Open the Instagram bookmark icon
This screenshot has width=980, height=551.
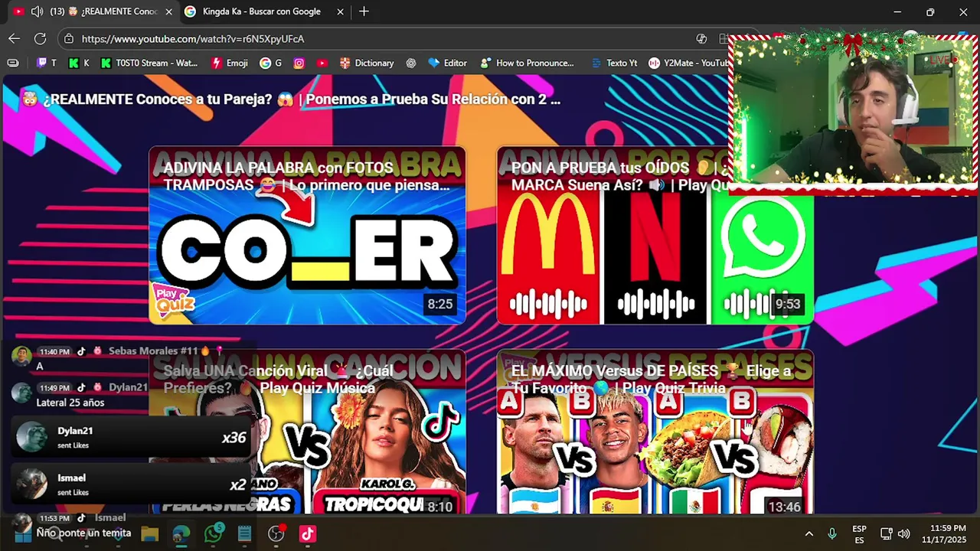pyautogui.click(x=299, y=63)
